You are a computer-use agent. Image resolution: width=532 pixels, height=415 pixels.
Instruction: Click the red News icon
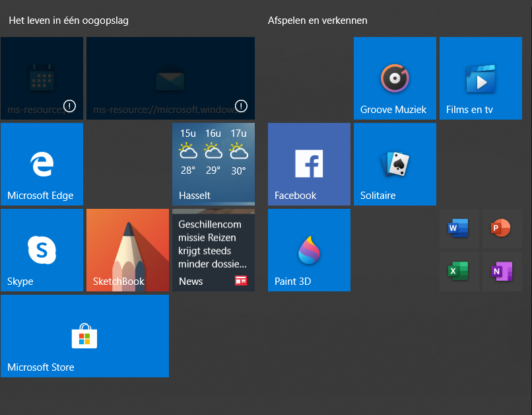241,281
